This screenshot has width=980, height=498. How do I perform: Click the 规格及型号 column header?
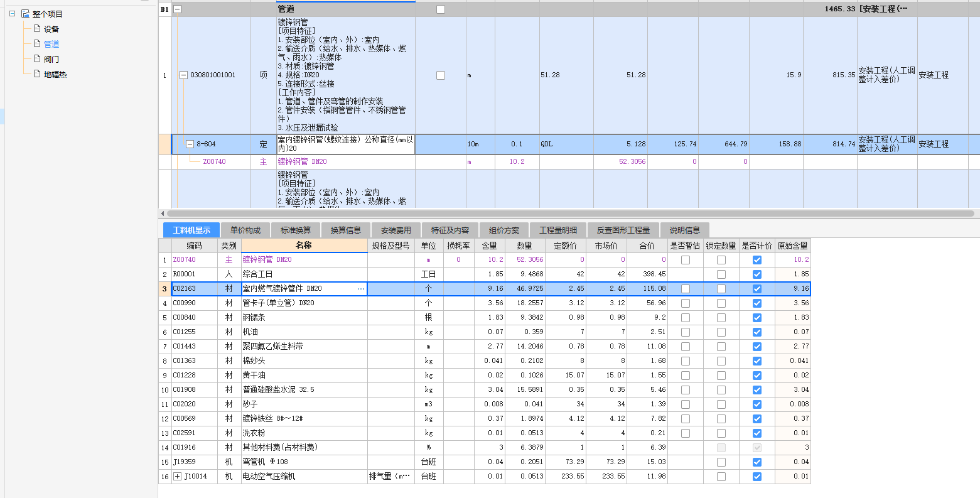click(x=390, y=246)
